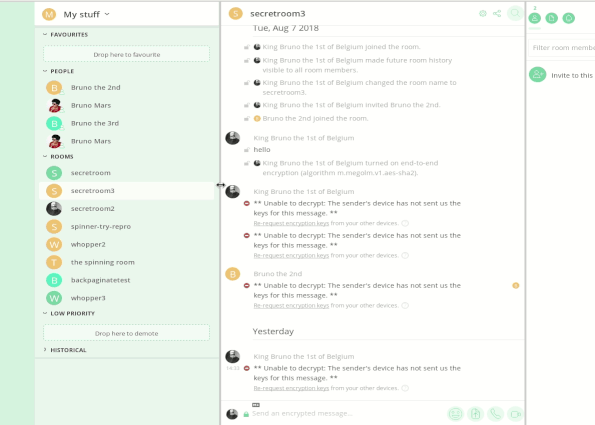The image size is (595, 425).
Task: Click the Filter room members field
Action: click(x=562, y=48)
